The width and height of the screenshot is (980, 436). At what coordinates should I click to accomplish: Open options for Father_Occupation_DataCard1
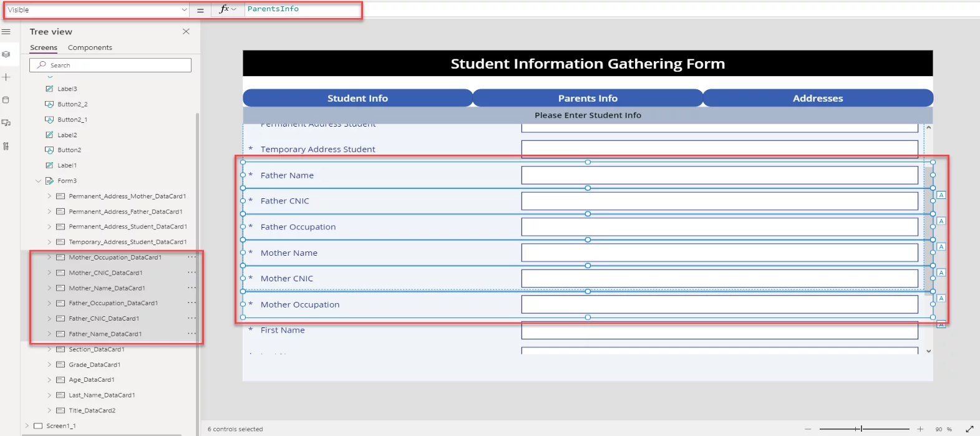(x=192, y=303)
